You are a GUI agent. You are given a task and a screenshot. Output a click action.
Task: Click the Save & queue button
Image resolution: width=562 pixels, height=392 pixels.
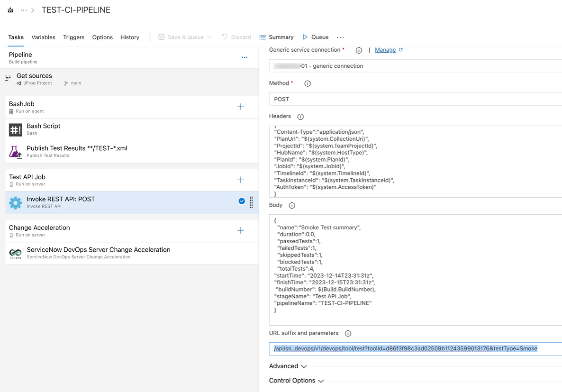pos(185,37)
